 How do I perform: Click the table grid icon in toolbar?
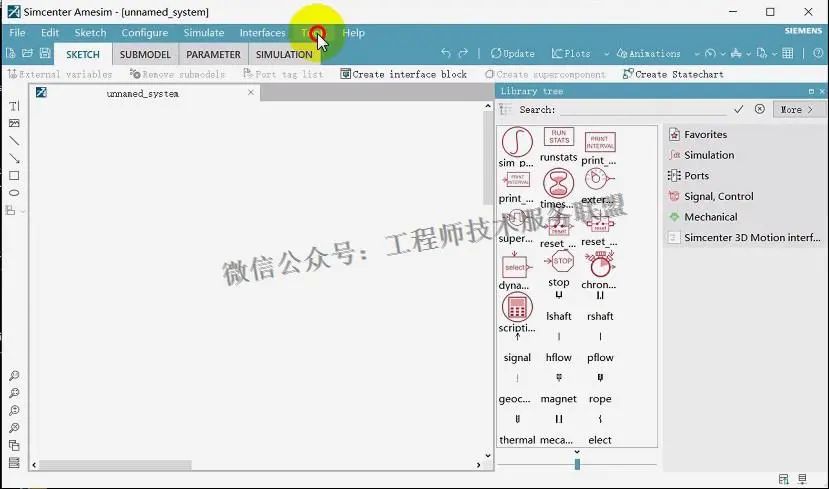[x=787, y=53]
